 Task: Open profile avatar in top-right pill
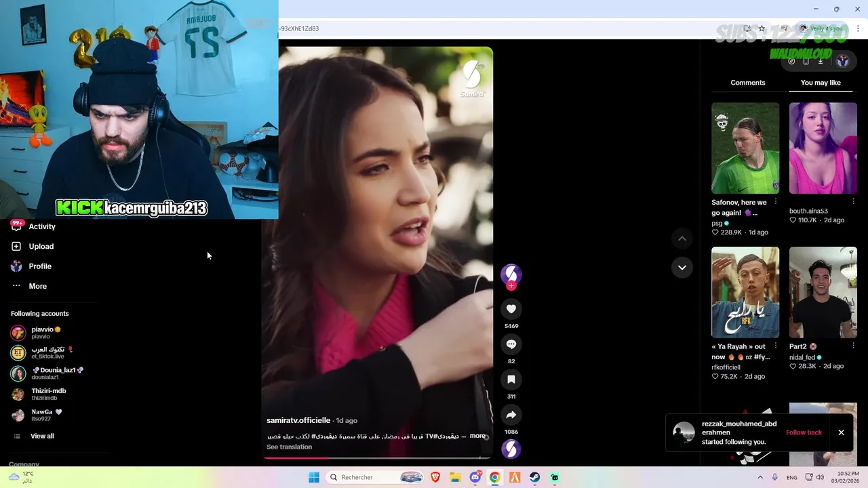pyautogui.click(x=843, y=61)
